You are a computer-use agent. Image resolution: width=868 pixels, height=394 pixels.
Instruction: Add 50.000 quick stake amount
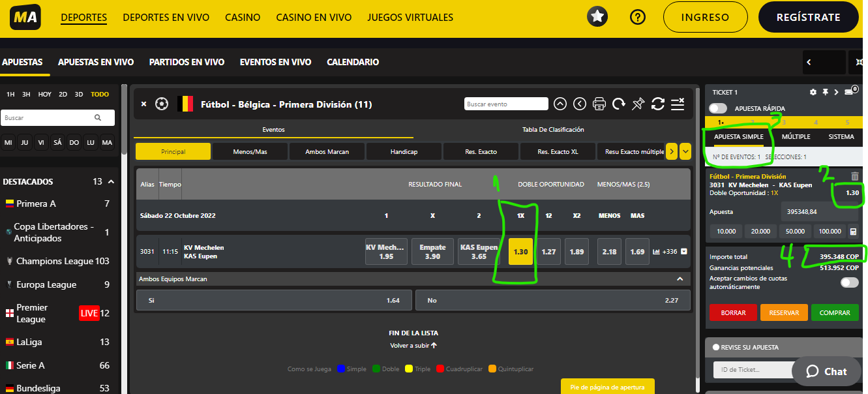(x=794, y=232)
